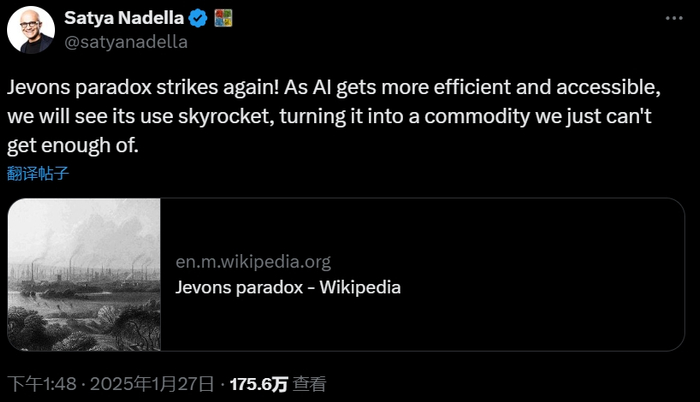Click the industrial landscape thumbnail in the link card
This screenshot has height=402, width=700.
(84, 274)
